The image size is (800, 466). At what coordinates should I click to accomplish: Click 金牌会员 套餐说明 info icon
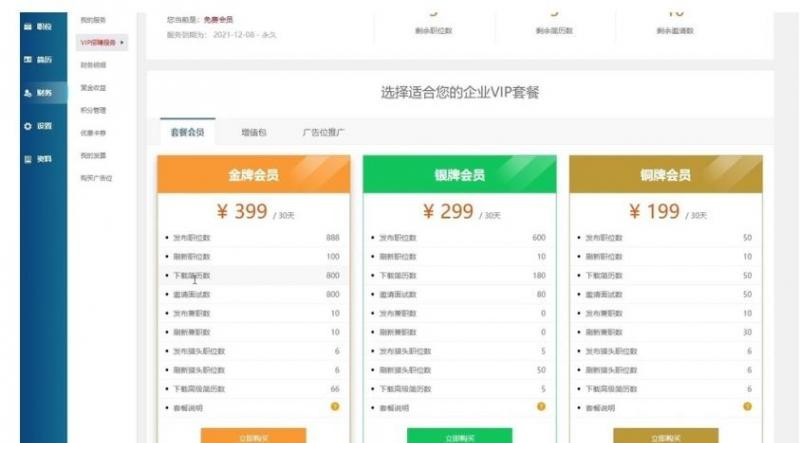point(335,406)
